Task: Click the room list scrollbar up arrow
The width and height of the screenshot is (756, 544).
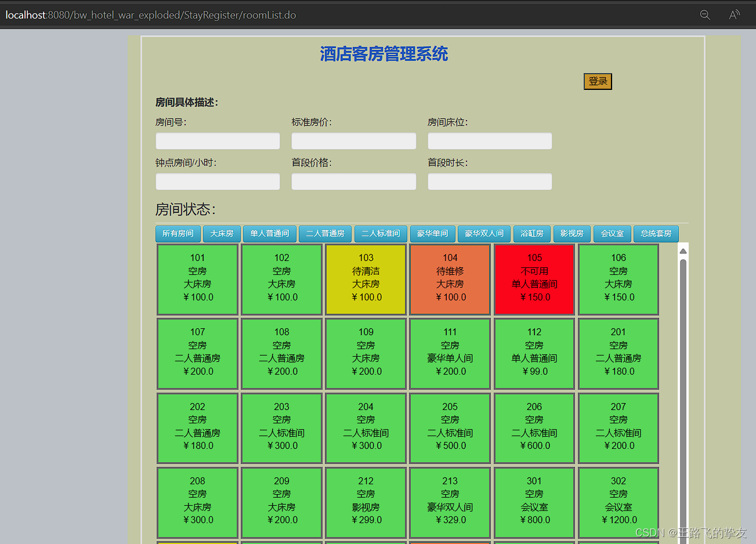Action: tap(683, 251)
